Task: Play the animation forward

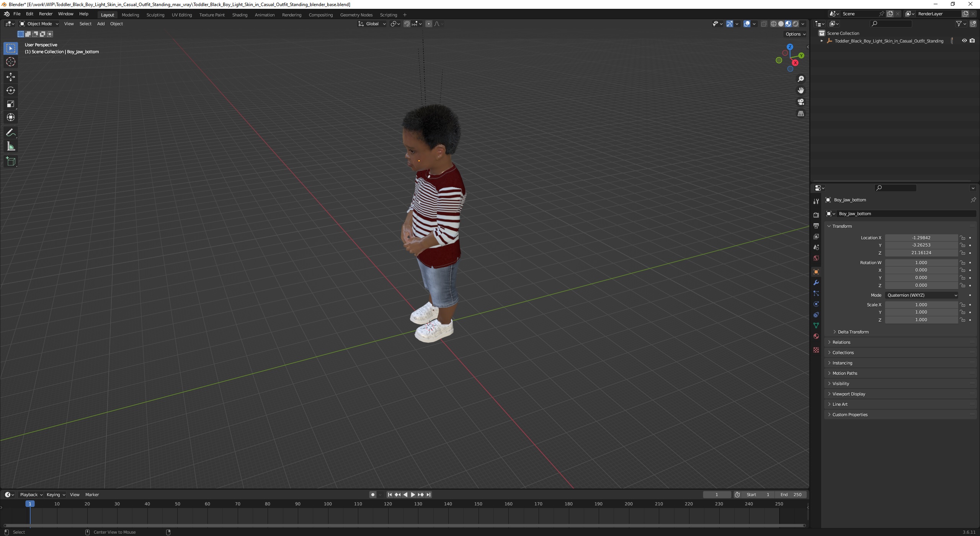Action: [x=413, y=495]
